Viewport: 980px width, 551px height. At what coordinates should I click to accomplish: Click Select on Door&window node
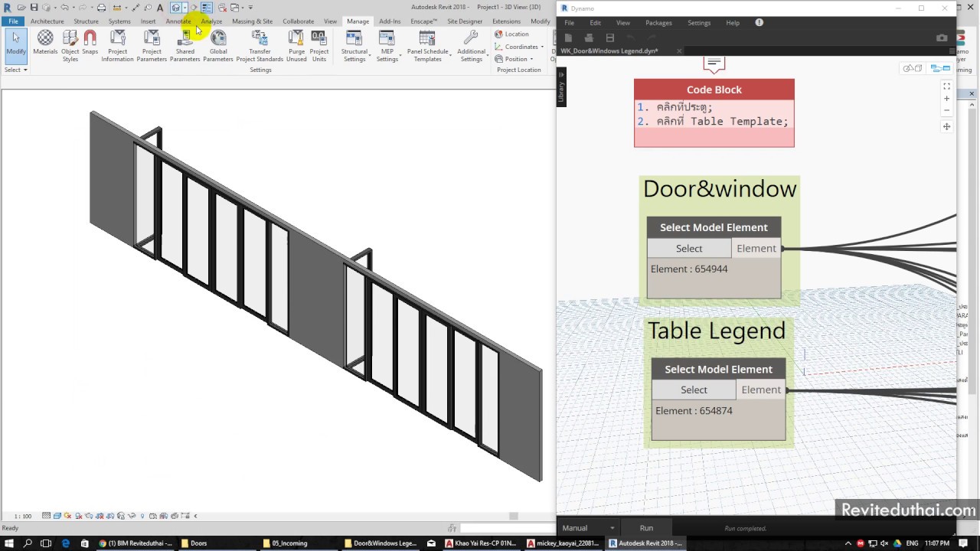pos(689,249)
